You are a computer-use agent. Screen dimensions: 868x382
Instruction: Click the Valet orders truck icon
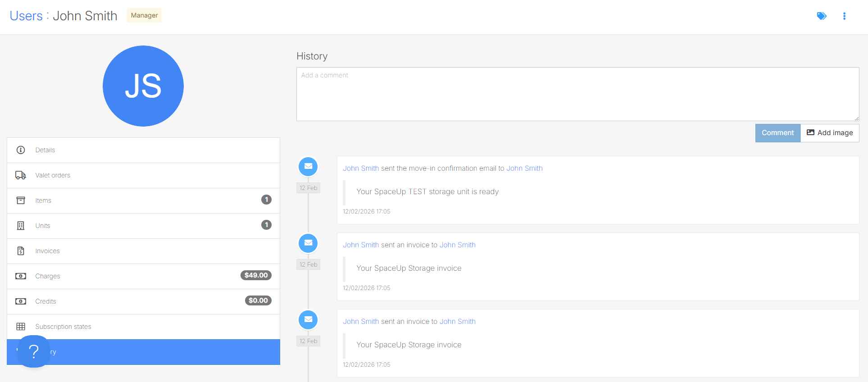point(21,175)
